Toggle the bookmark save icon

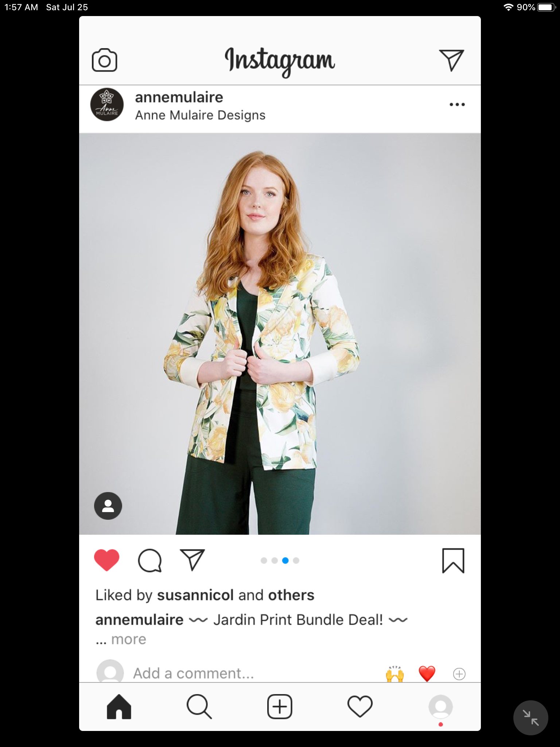coord(453,561)
